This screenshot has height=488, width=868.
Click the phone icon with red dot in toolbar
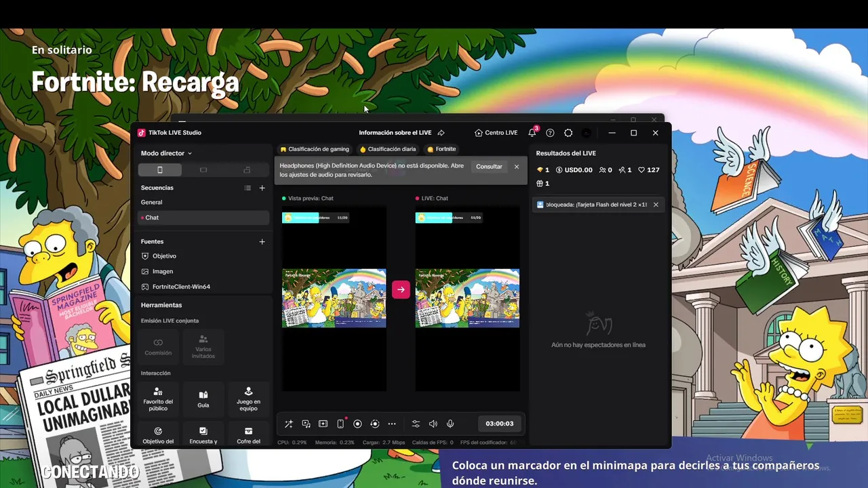click(x=340, y=424)
